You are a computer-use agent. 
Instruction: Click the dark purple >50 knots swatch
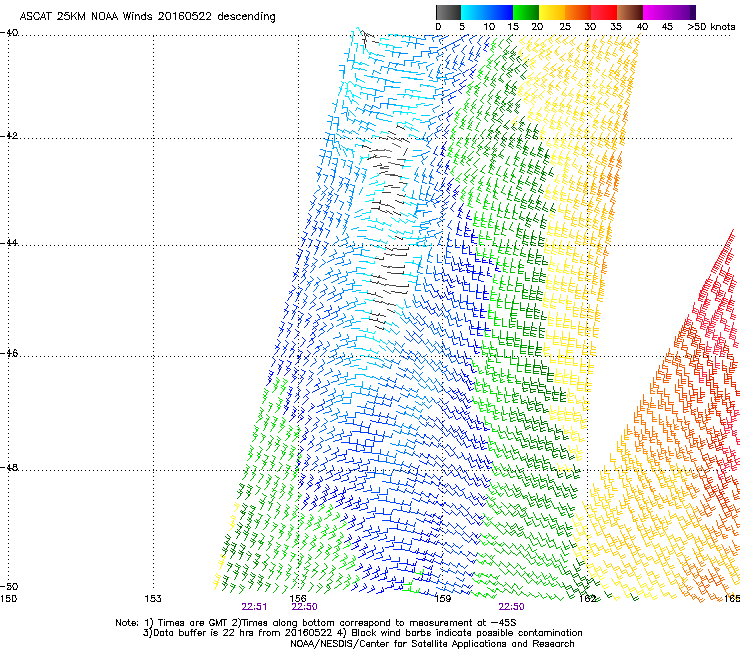point(693,12)
